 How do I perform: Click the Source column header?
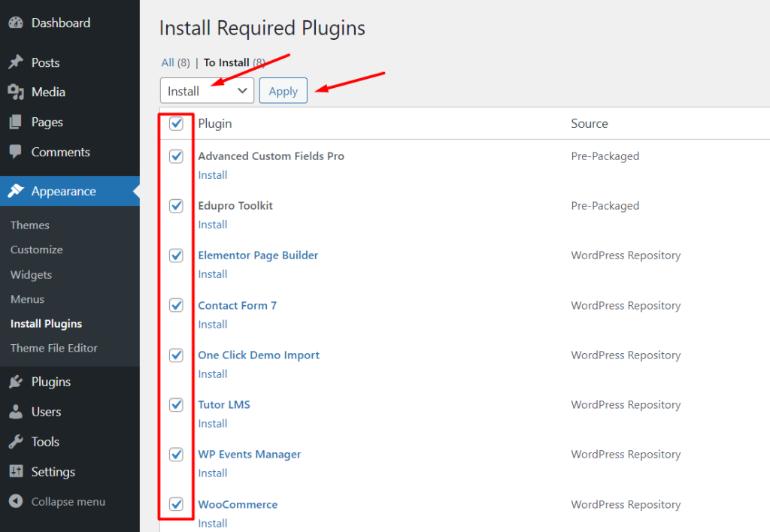(590, 124)
